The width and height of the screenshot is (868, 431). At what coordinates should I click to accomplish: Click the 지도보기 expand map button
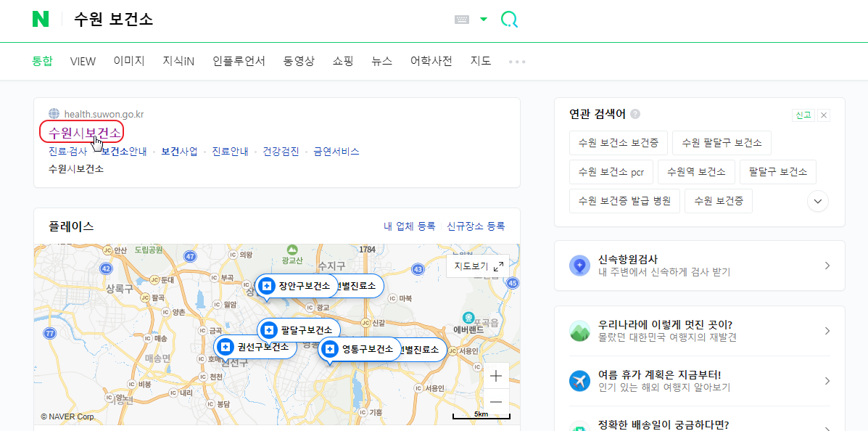[x=479, y=266]
